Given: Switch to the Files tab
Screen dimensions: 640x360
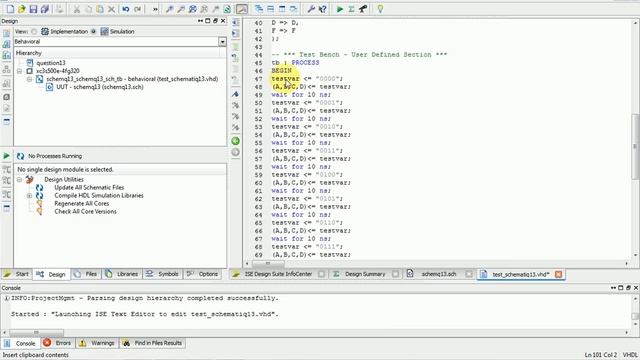Looking at the screenshot, I should pos(86,274).
